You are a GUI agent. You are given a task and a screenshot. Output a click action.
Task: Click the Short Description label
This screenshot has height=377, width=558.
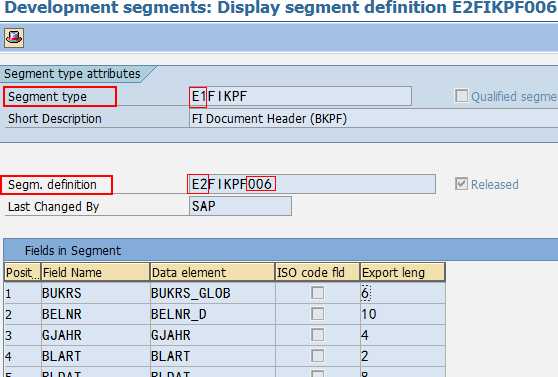(x=55, y=119)
